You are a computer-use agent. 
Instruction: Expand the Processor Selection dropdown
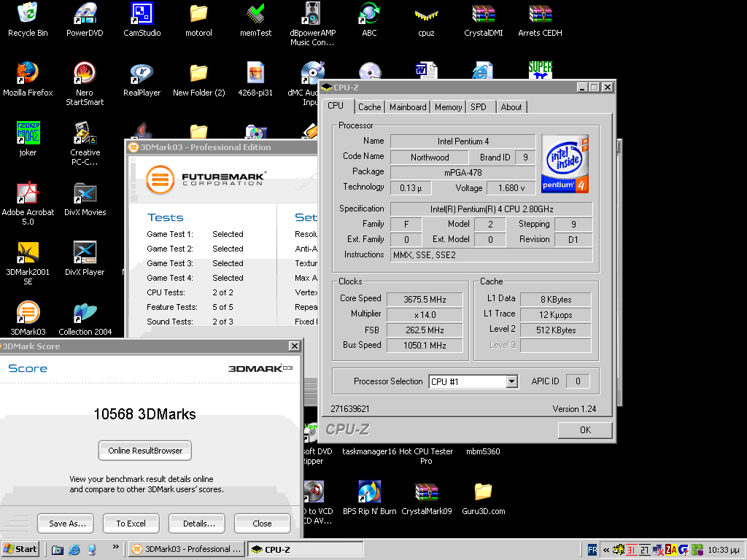point(511,381)
